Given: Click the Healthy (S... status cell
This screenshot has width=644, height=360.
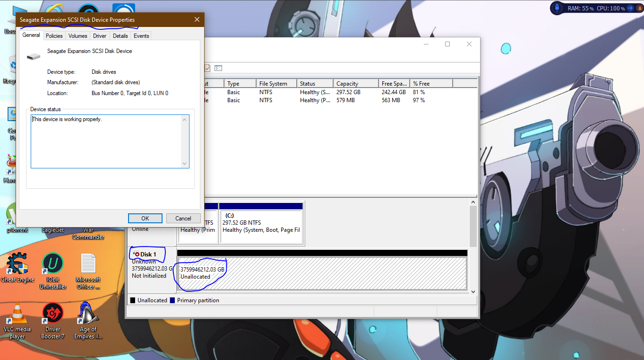Looking at the screenshot, I should (315, 92).
